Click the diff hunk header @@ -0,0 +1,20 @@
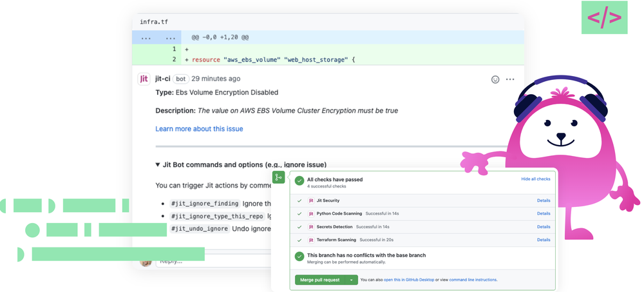The image size is (644, 292). (x=220, y=37)
